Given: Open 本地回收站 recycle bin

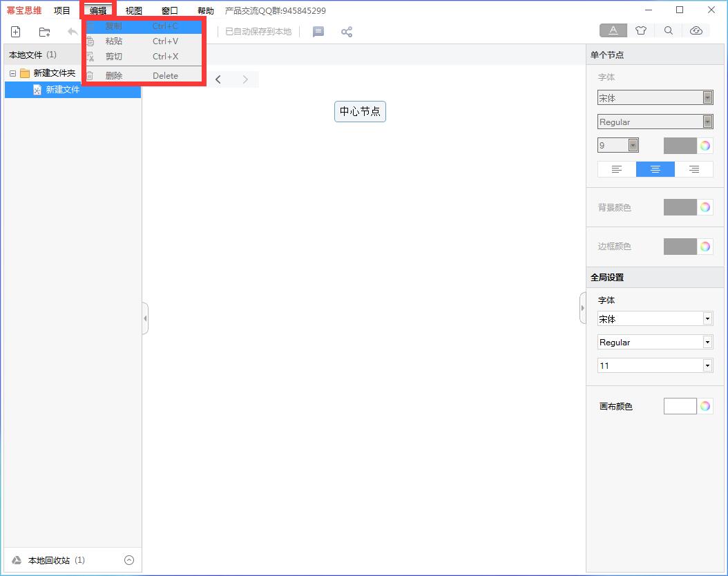Looking at the screenshot, I should pos(48,560).
